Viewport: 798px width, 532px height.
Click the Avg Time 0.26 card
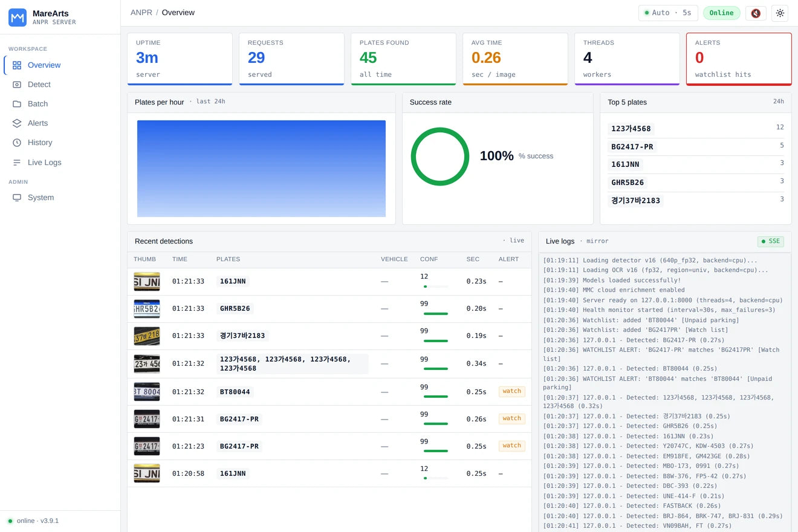click(x=515, y=59)
